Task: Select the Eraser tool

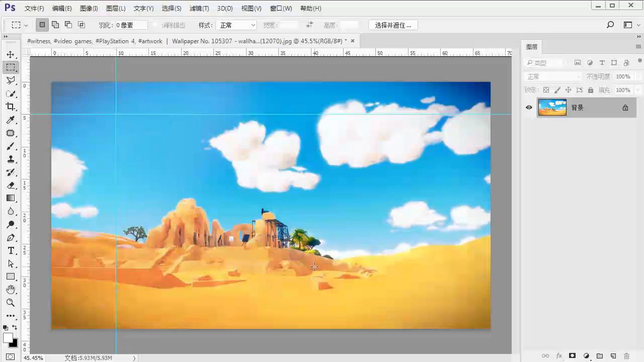Action: pos(11,185)
